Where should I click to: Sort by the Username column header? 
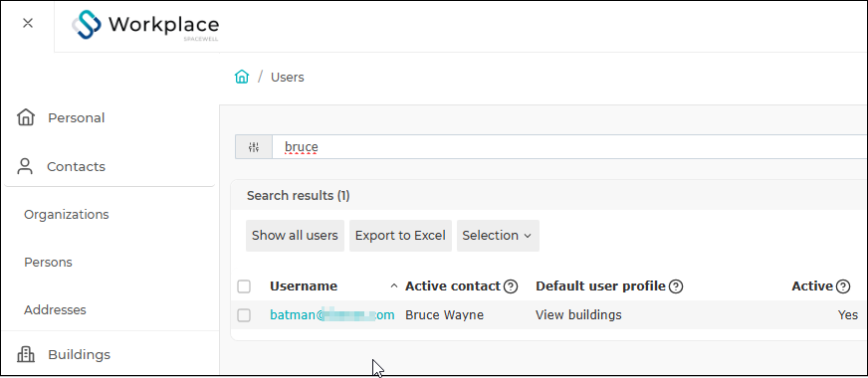304,286
